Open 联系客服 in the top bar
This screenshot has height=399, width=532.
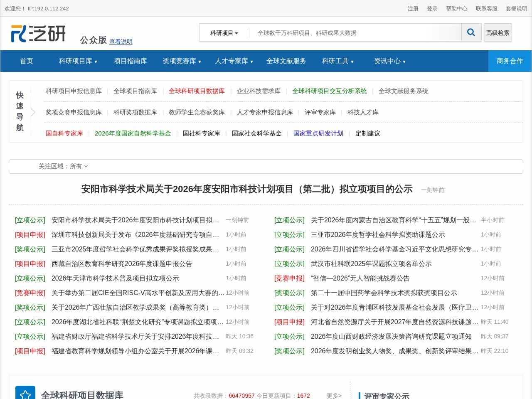click(487, 8)
